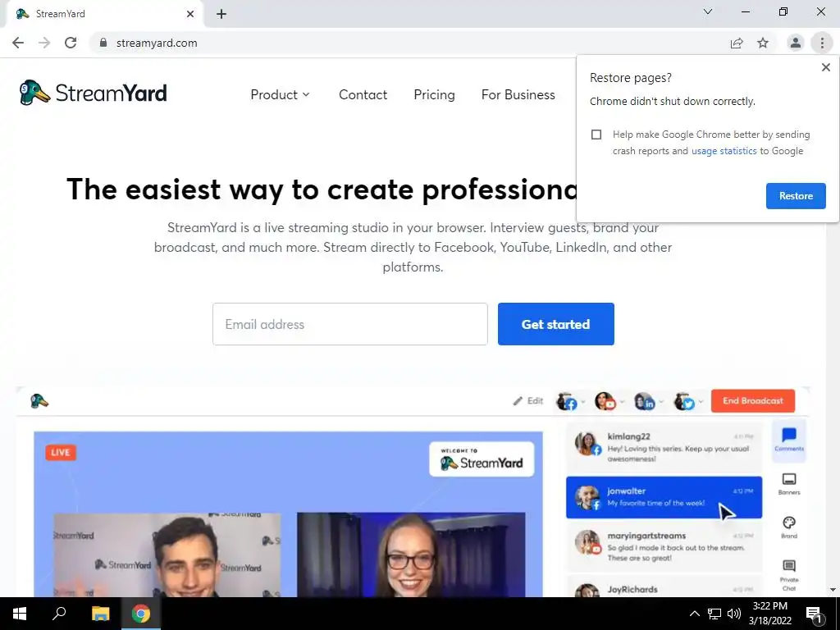Select the maryingartstreams comment
Viewport: 840px width, 630px height.
pyautogui.click(x=664, y=546)
